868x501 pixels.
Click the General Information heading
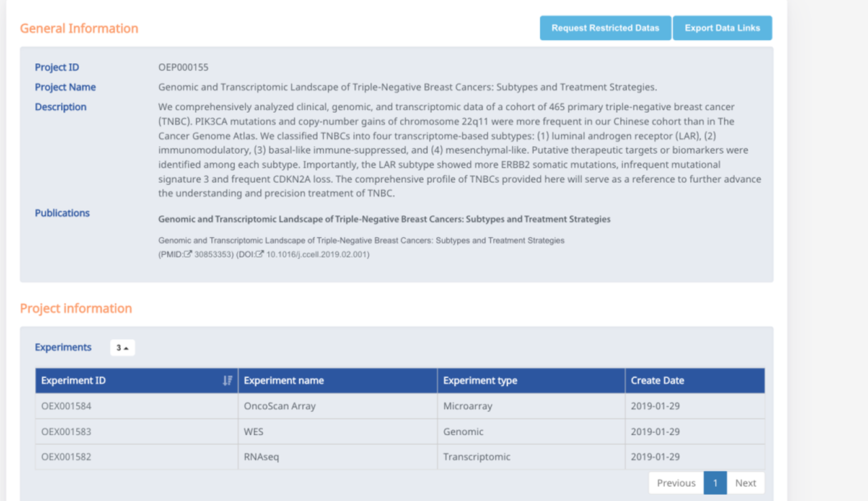(x=79, y=29)
